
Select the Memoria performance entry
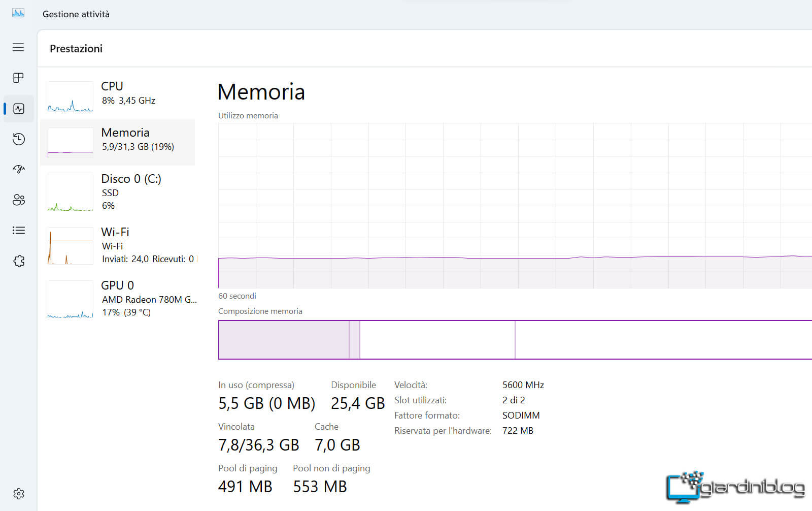pyautogui.click(x=118, y=142)
